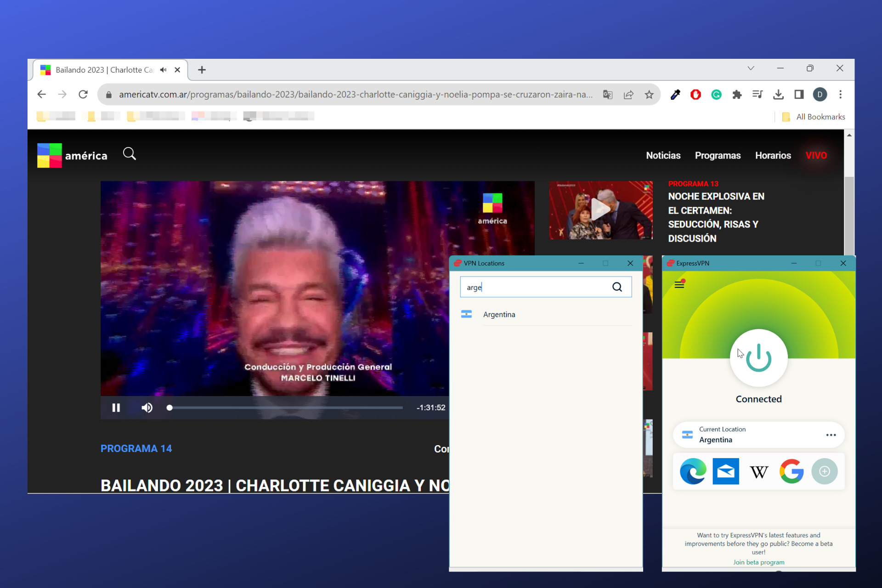Open the Grammarly extension
This screenshot has height=588, width=882.
[716, 95]
